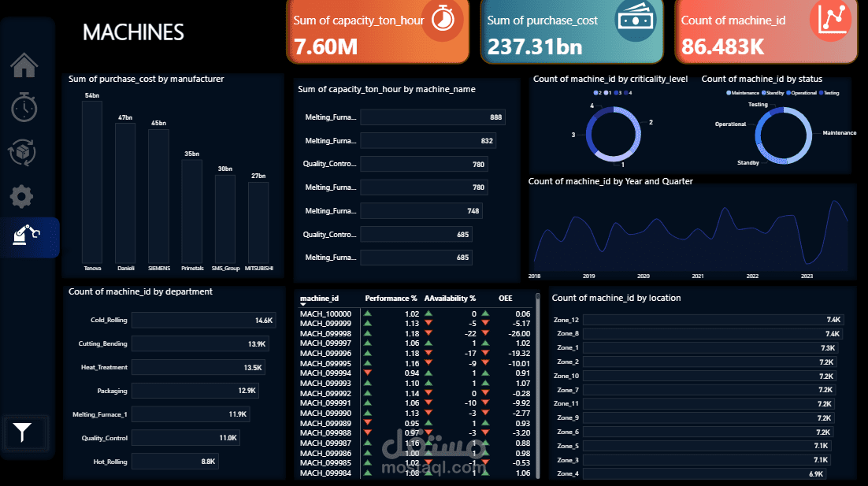Select row MACH_099992 in table
This screenshot has height=486, width=868.
click(415, 393)
